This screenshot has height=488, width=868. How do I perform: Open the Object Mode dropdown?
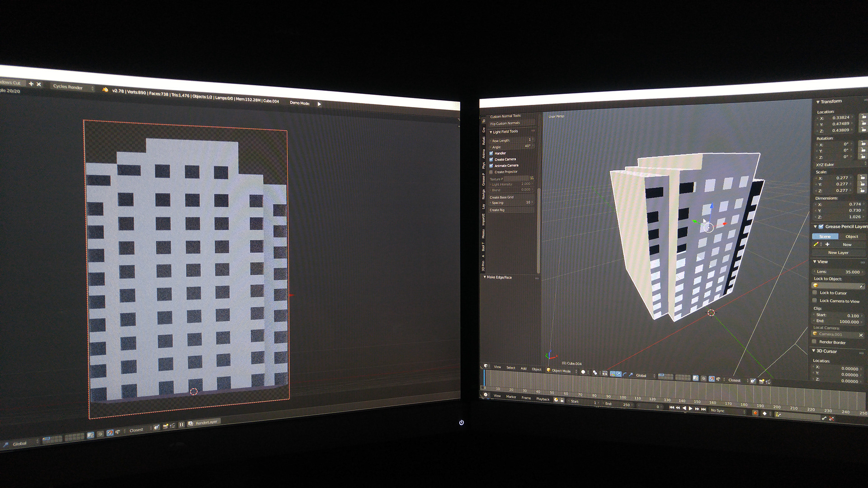(x=561, y=371)
